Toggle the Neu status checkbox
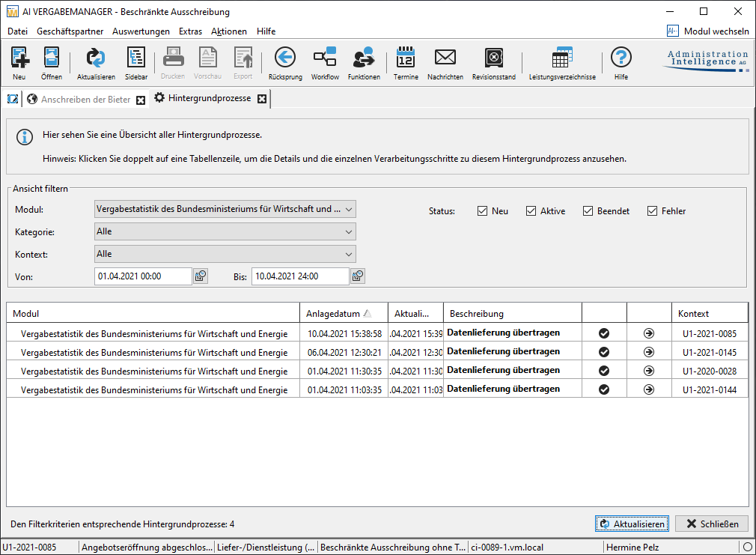 click(482, 211)
